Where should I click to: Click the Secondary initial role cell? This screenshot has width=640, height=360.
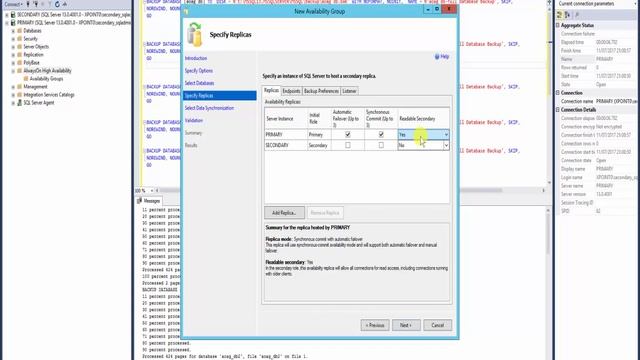point(319,145)
